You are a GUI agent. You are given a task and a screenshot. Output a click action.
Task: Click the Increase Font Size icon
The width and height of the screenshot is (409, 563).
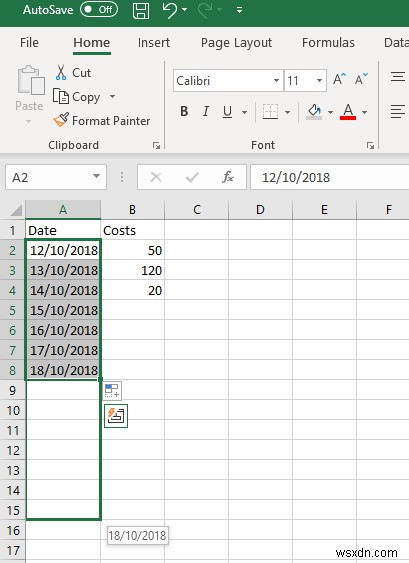click(339, 79)
